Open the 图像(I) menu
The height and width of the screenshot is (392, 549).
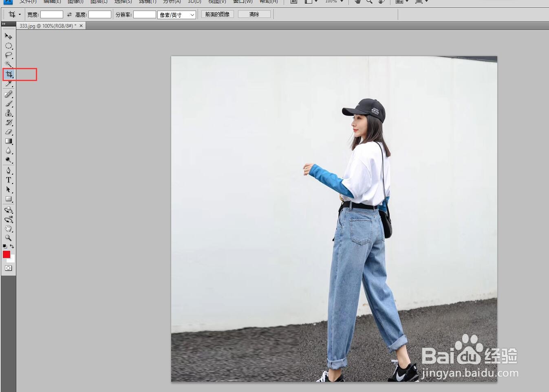coord(75,2)
